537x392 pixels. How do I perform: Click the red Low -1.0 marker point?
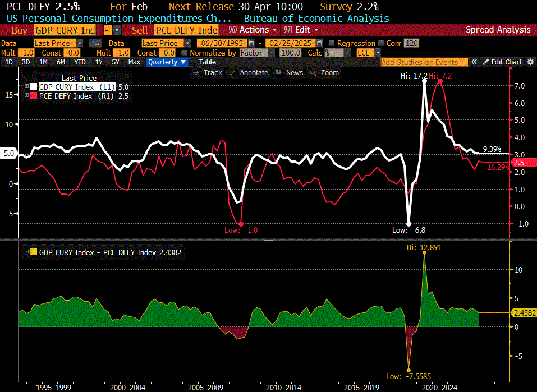pyautogui.click(x=241, y=224)
